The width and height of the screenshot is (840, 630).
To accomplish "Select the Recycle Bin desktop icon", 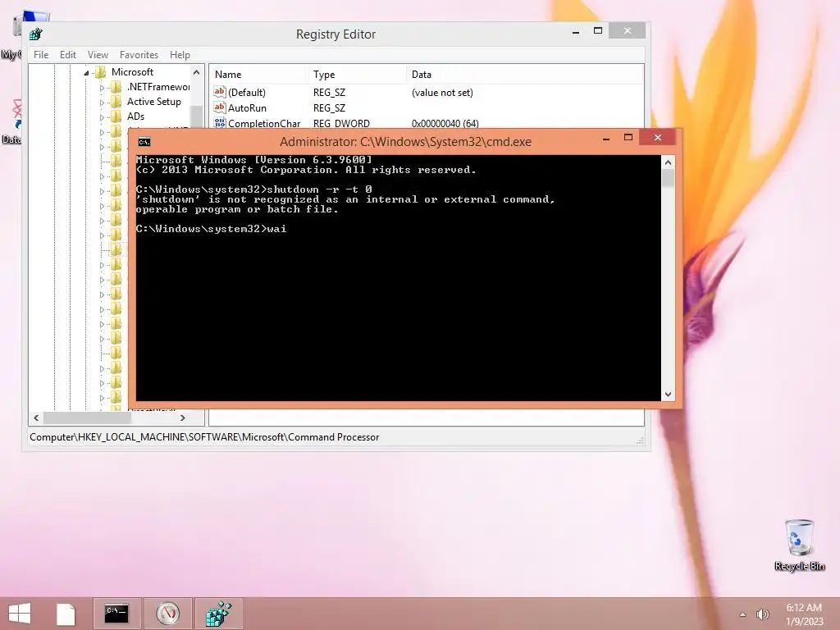I will point(799,545).
